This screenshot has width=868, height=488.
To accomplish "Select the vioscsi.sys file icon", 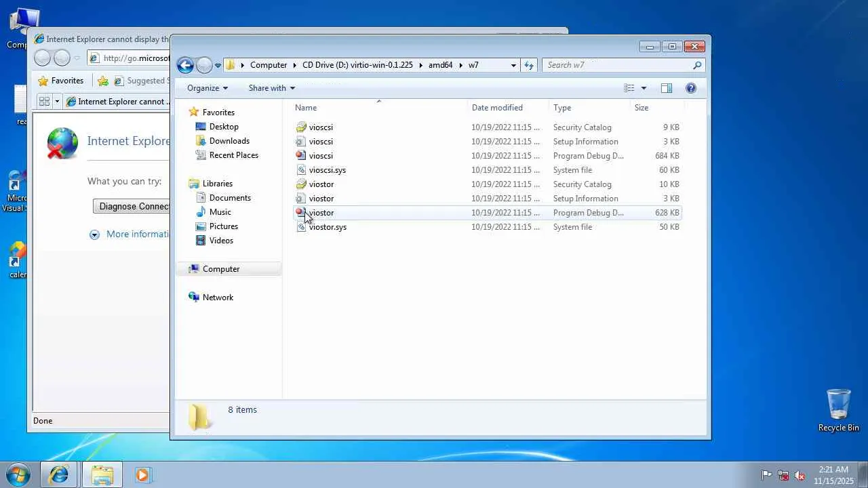I will click(302, 170).
